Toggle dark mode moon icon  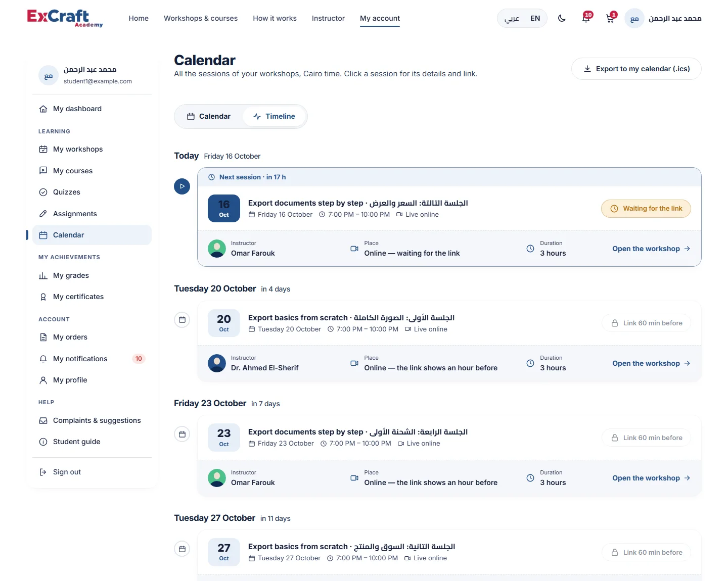(562, 18)
